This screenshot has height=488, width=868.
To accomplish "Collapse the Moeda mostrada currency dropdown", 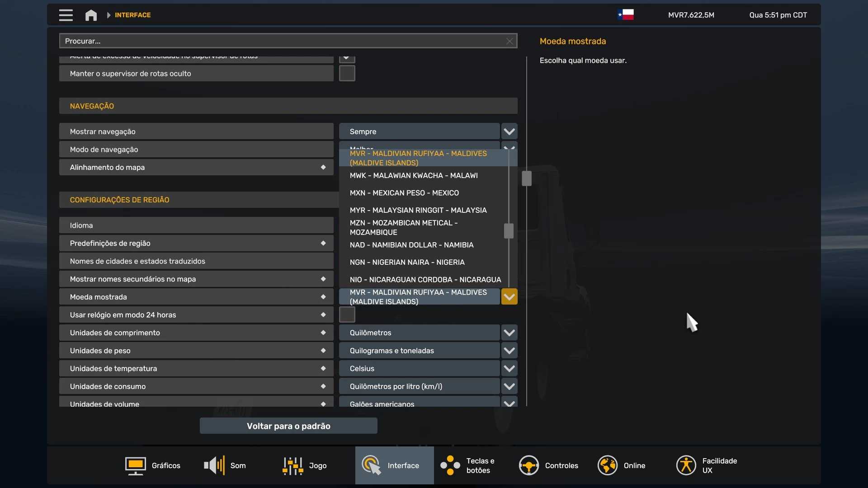I will [509, 297].
